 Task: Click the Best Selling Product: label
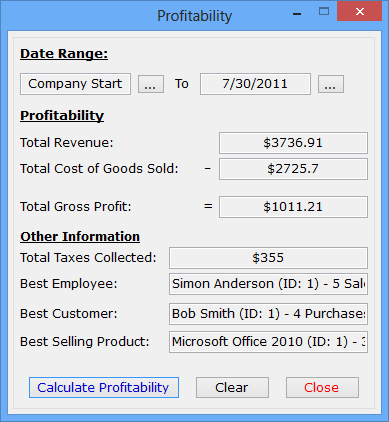tap(85, 342)
